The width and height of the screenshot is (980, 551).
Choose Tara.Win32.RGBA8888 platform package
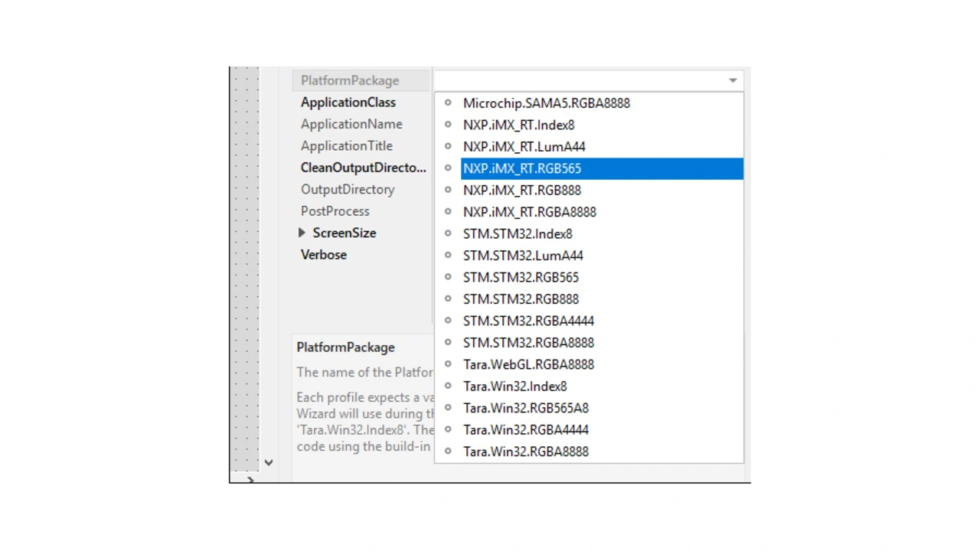pos(525,452)
